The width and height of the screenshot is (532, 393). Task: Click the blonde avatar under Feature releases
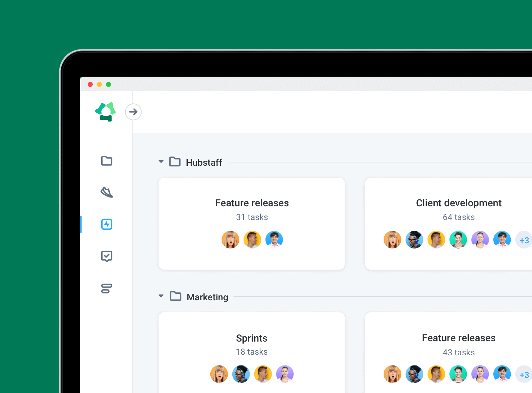coord(230,240)
